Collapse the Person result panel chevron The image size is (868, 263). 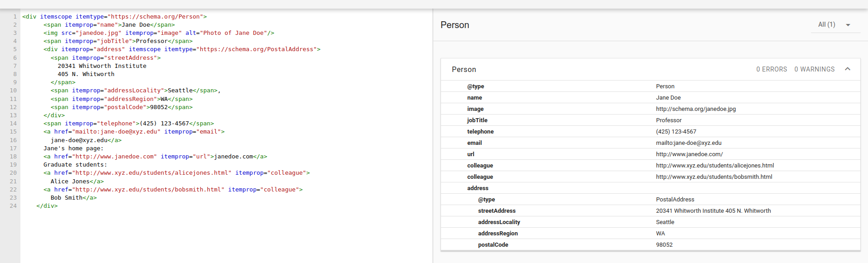point(848,69)
